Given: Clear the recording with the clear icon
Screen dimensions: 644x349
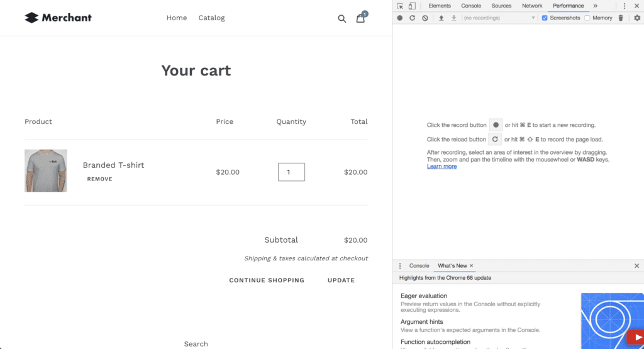Looking at the screenshot, I should 425,18.
